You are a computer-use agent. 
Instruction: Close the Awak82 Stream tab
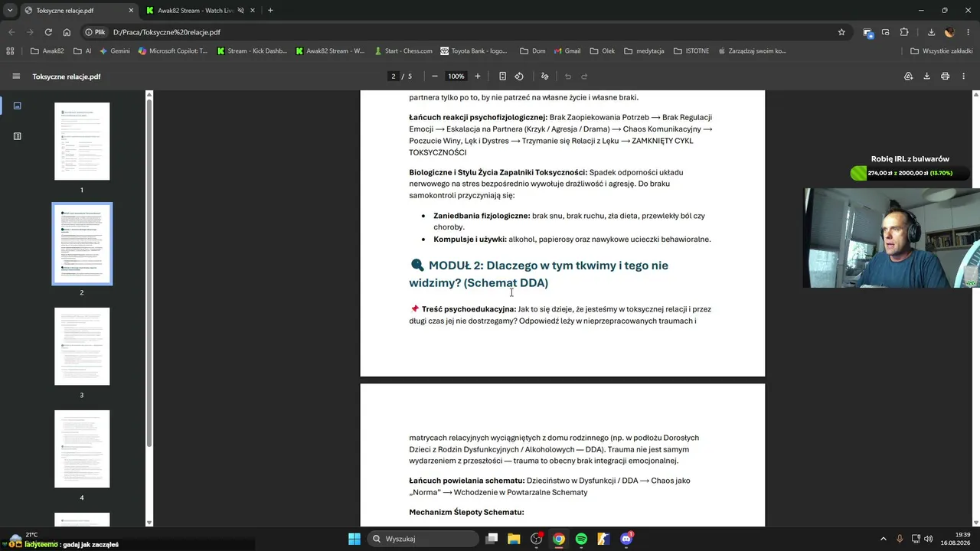(253, 11)
